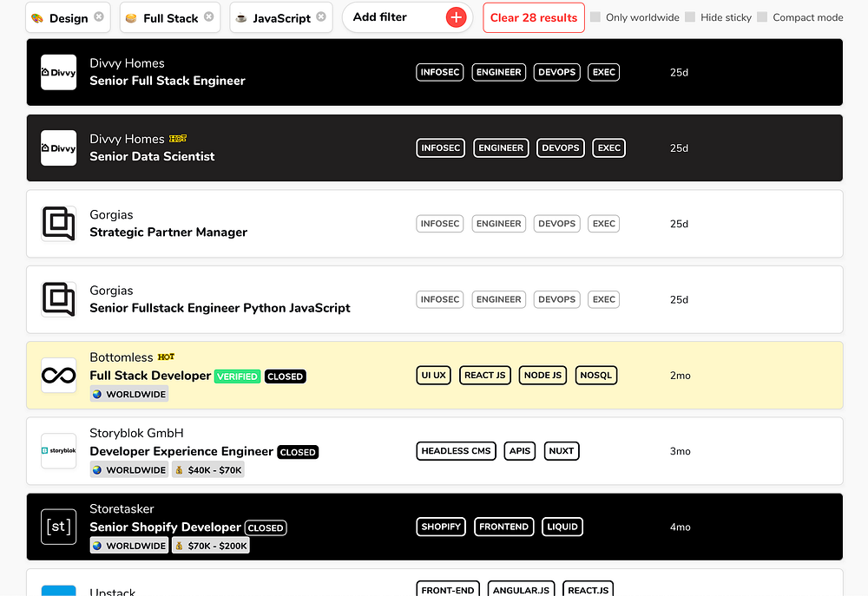Click CLOSED badge on Senior Shopify Developer
This screenshot has height=596, width=868.
click(x=266, y=528)
